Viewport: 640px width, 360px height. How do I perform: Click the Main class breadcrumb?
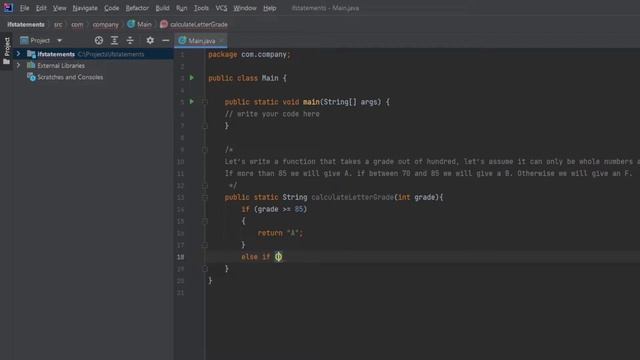140,24
